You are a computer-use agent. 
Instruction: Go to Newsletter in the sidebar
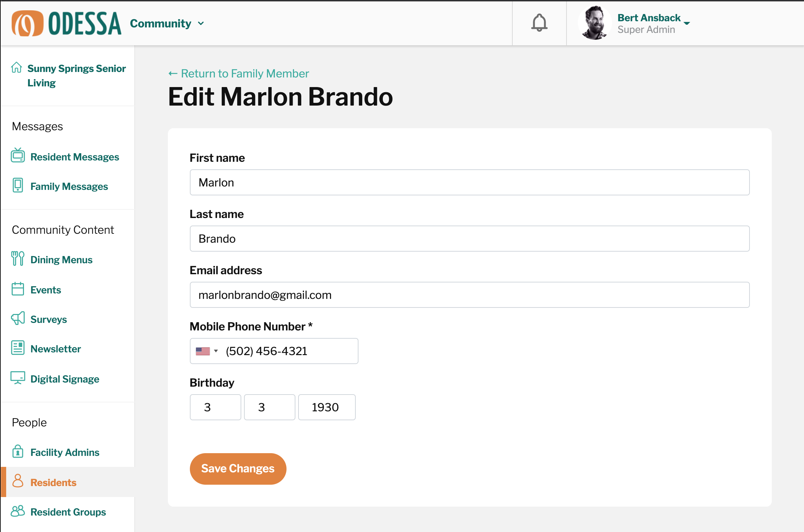tap(56, 349)
